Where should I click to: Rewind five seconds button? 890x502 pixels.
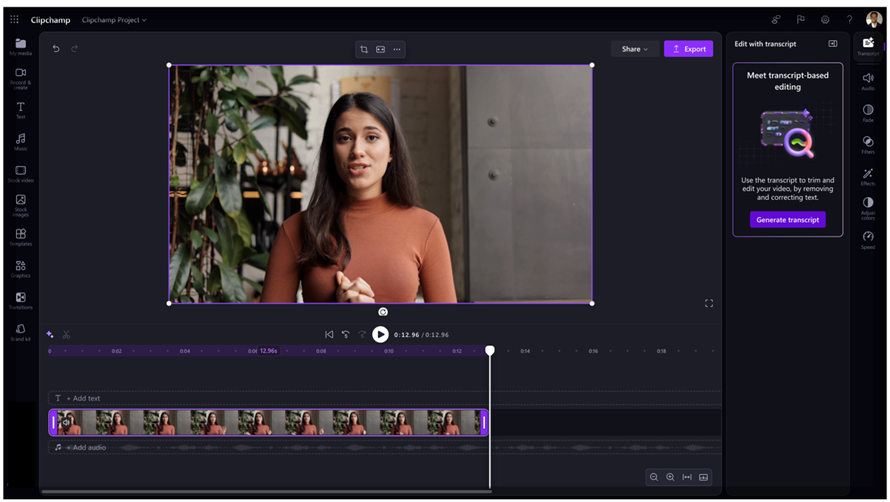(x=346, y=334)
